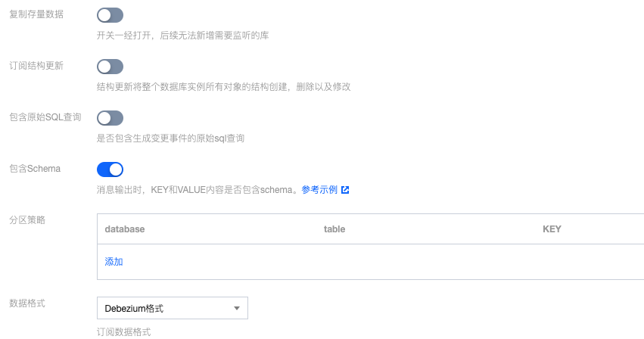Click the 包含Schema field label

[34, 168]
